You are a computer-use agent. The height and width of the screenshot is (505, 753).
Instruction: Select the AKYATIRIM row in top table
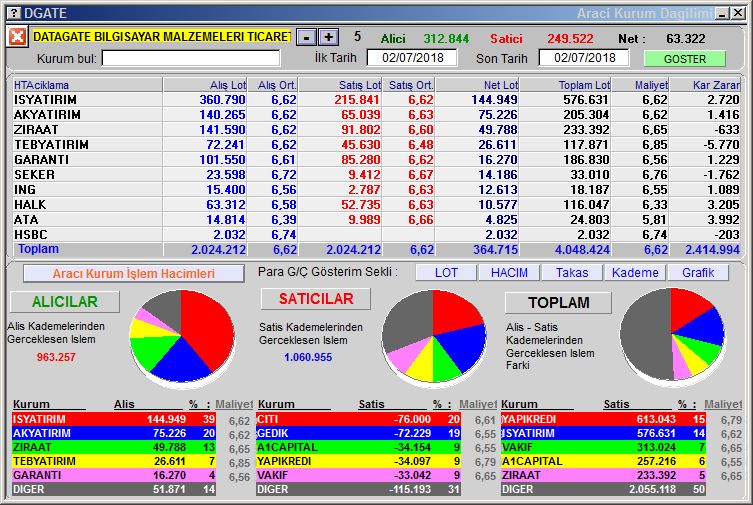click(376, 115)
